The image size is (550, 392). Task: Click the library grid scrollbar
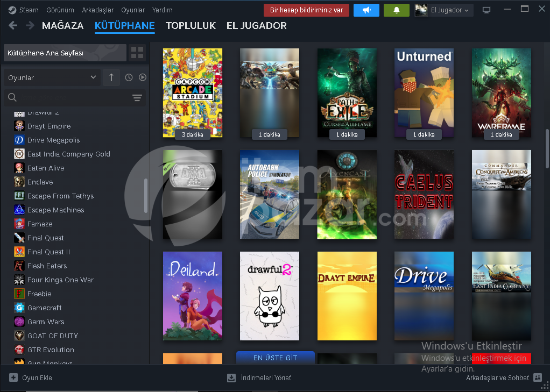point(547,149)
